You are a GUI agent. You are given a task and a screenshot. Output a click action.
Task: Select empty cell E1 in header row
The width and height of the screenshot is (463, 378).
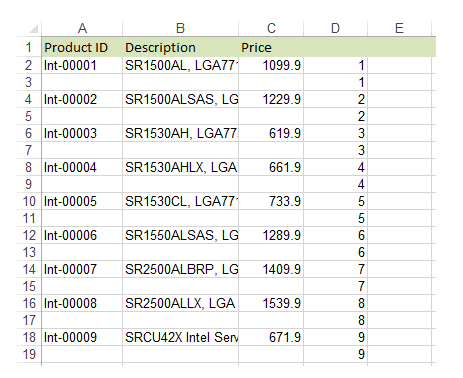pos(399,48)
